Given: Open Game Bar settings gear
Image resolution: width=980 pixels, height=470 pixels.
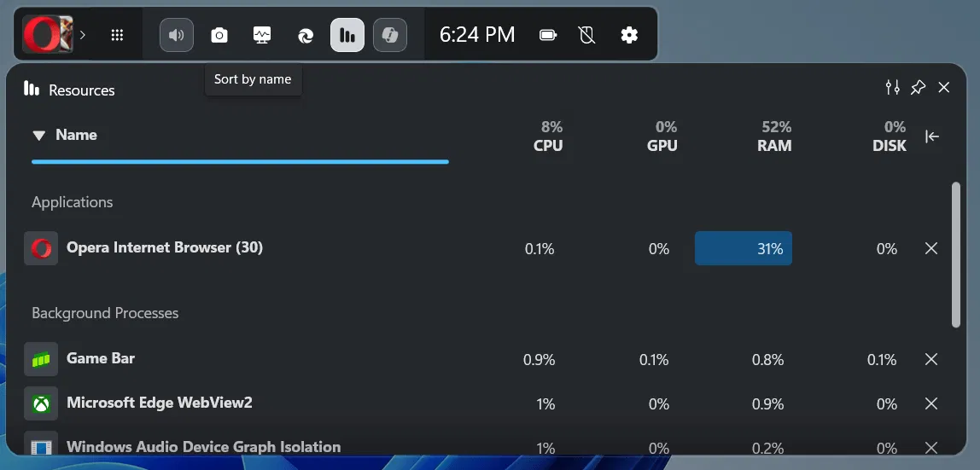Looking at the screenshot, I should pyautogui.click(x=629, y=35).
